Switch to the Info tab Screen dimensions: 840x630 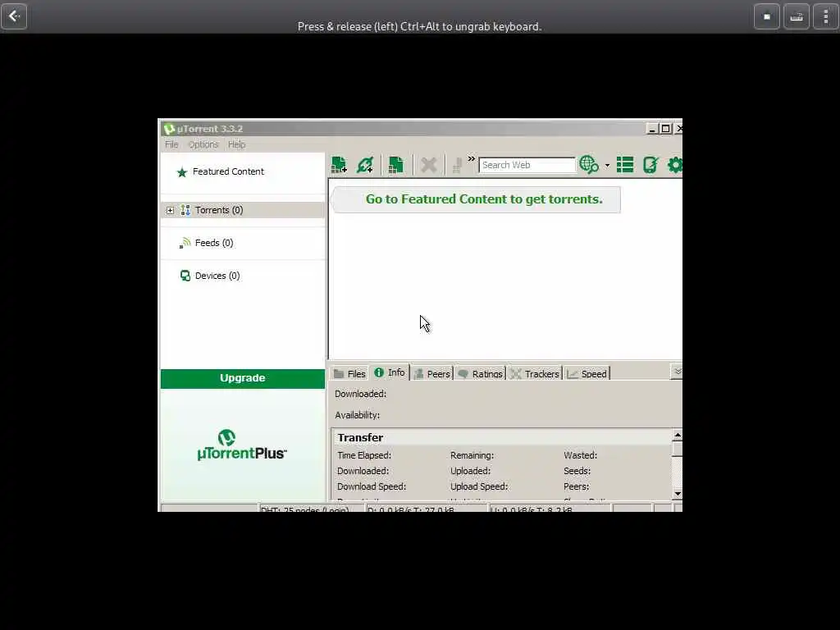point(390,372)
